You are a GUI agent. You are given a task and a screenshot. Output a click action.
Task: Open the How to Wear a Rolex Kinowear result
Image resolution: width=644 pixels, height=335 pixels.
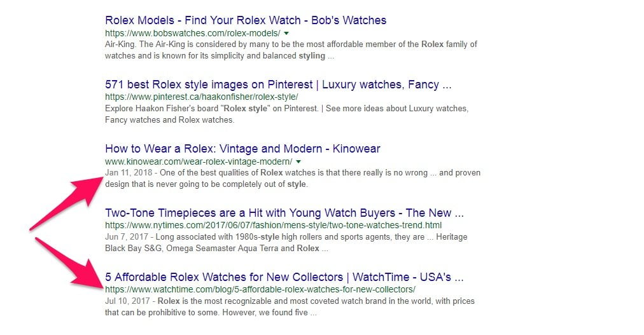click(242, 149)
